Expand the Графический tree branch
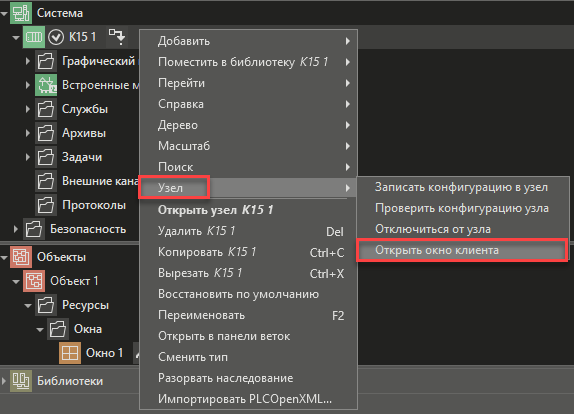 pos(28,61)
